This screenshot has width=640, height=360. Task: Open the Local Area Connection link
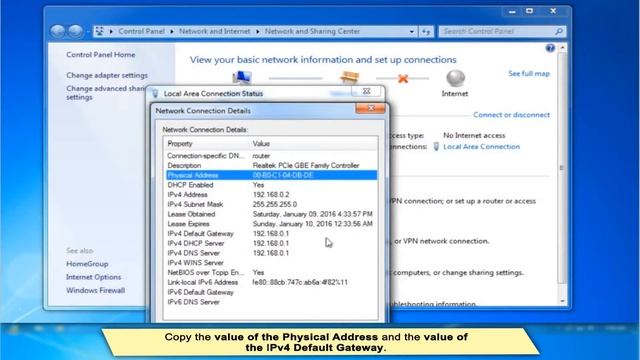[x=482, y=147]
